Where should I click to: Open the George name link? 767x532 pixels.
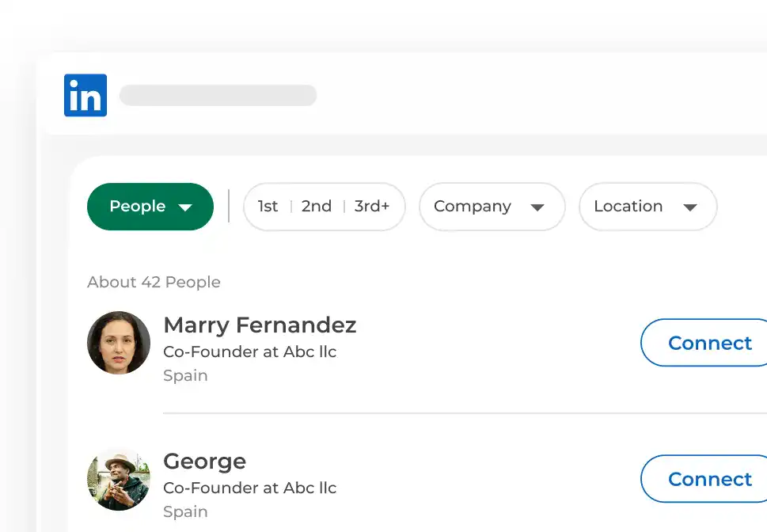coord(204,462)
